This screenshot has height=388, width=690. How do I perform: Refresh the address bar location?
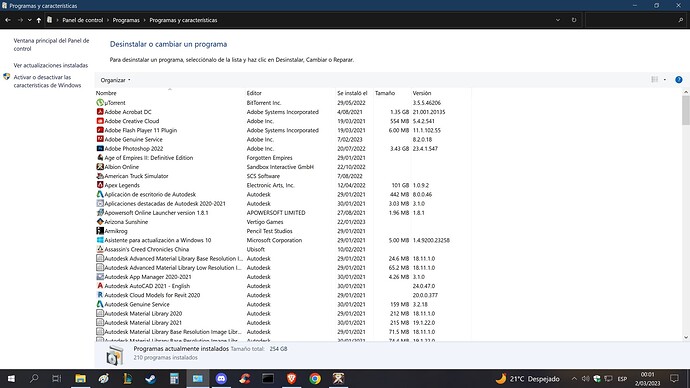pyautogui.click(x=574, y=20)
